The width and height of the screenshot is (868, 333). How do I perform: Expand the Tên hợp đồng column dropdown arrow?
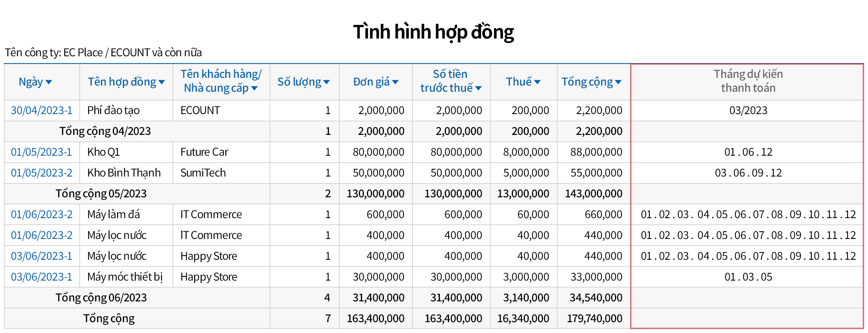162,82
